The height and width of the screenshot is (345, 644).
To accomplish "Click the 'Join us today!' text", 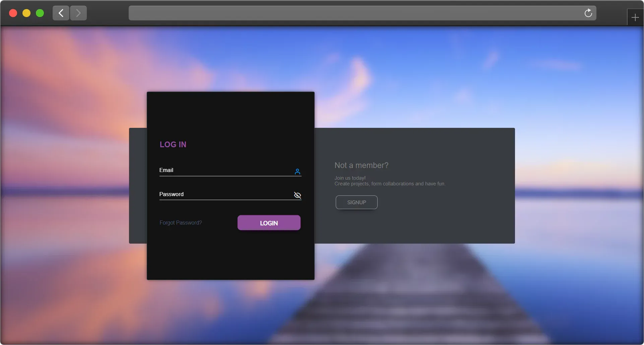I will pyautogui.click(x=350, y=178).
